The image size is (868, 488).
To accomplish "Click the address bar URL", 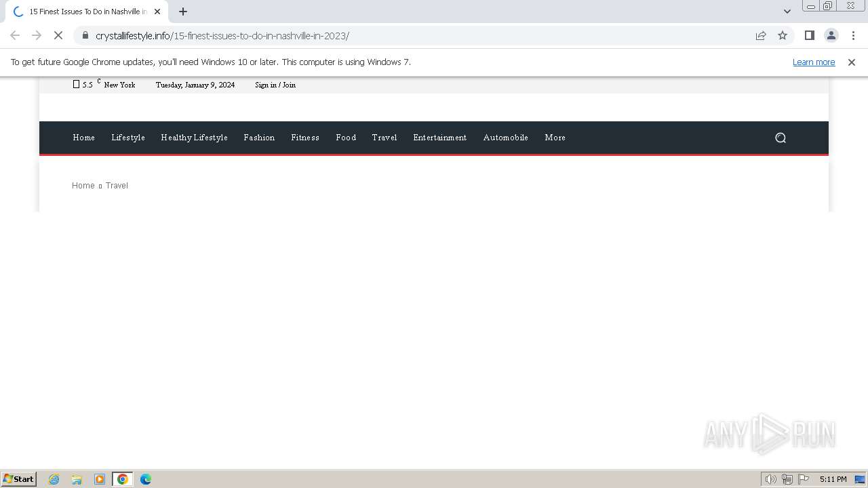I will pos(222,35).
